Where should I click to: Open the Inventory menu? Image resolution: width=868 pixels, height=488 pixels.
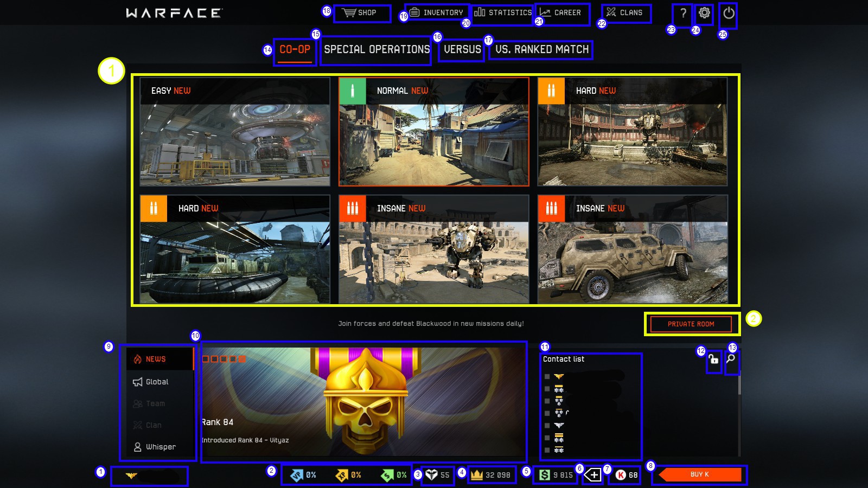437,13
